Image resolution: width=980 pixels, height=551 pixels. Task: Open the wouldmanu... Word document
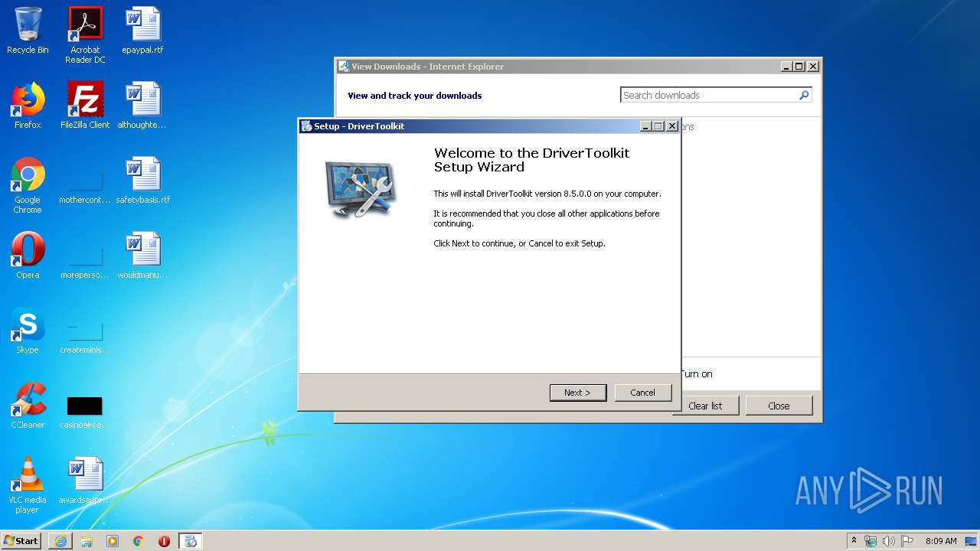142,256
